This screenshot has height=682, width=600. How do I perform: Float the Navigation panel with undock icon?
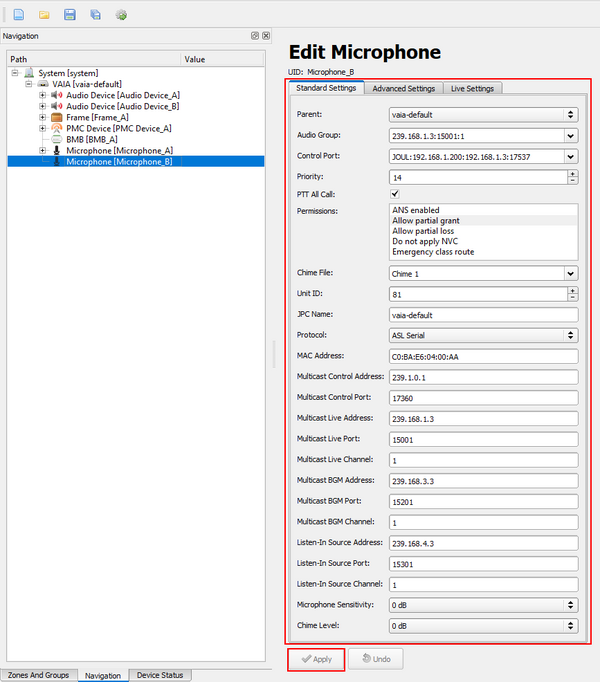(x=255, y=36)
